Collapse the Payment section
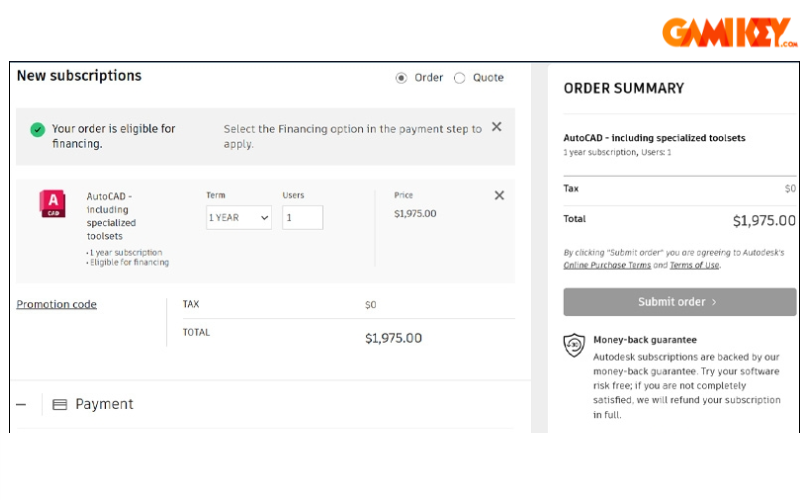 21,405
